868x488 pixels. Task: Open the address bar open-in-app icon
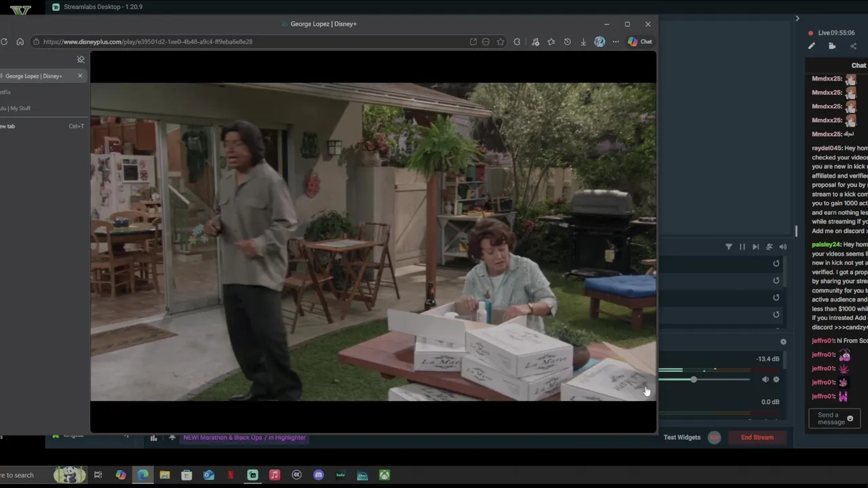[473, 41]
